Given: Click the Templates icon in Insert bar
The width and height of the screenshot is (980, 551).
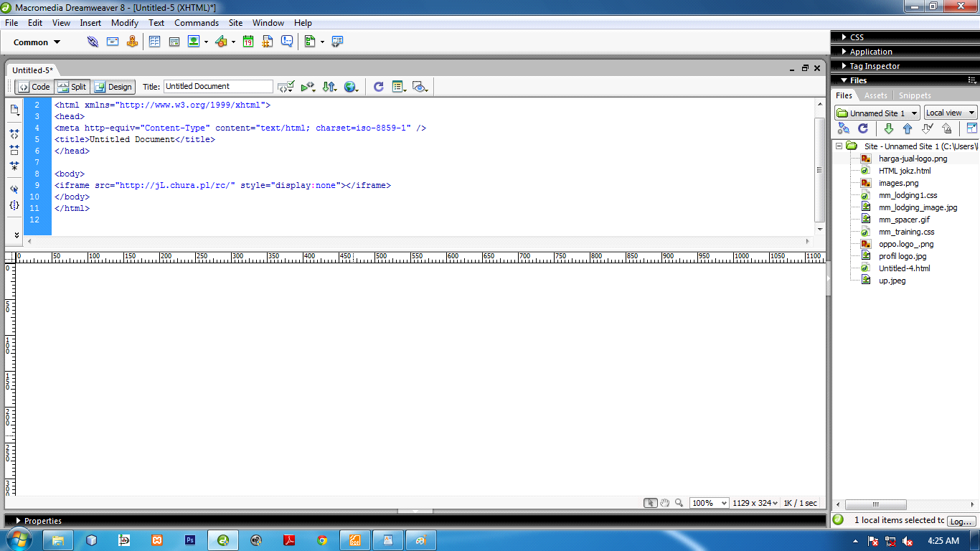Looking at the screenshot, I should (310, 42).
